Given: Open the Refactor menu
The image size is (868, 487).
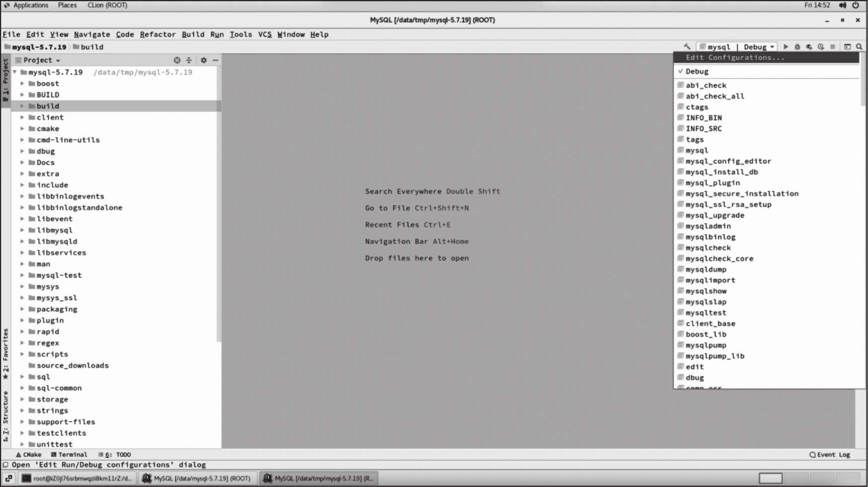Looking at the screenshot, I should (x=157, y=34).
